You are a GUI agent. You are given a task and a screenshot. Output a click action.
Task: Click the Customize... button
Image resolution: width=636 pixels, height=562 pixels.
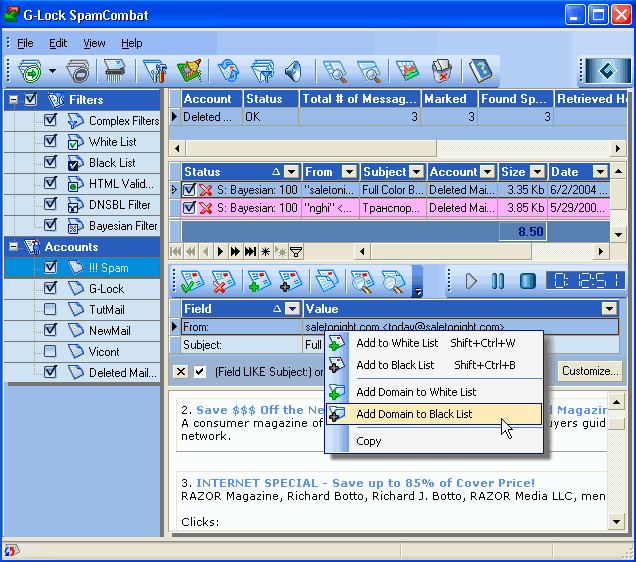(x=590, y=371)
